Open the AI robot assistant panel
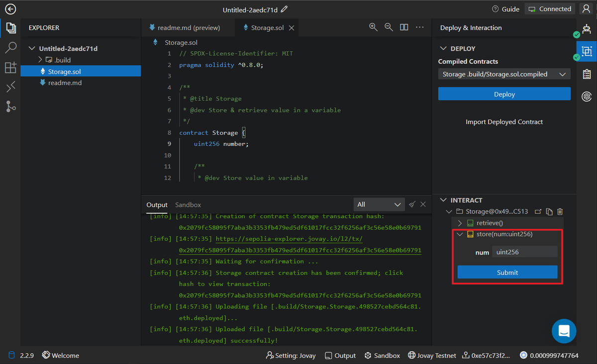Screen dimensions: 597x364 pyautogui.click(x=587, y=29)
